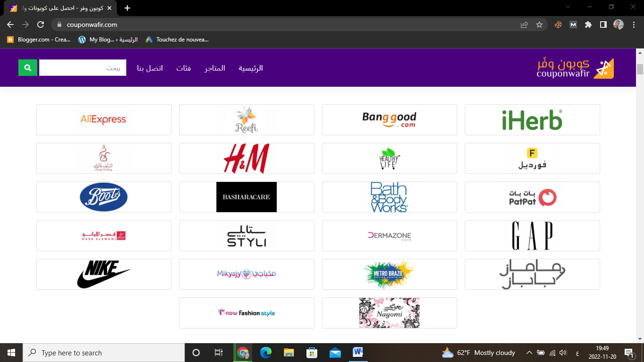
Task: Open Microsoft Edge from the taskbar
Action: pyautogui.click(x=266, y=353)
